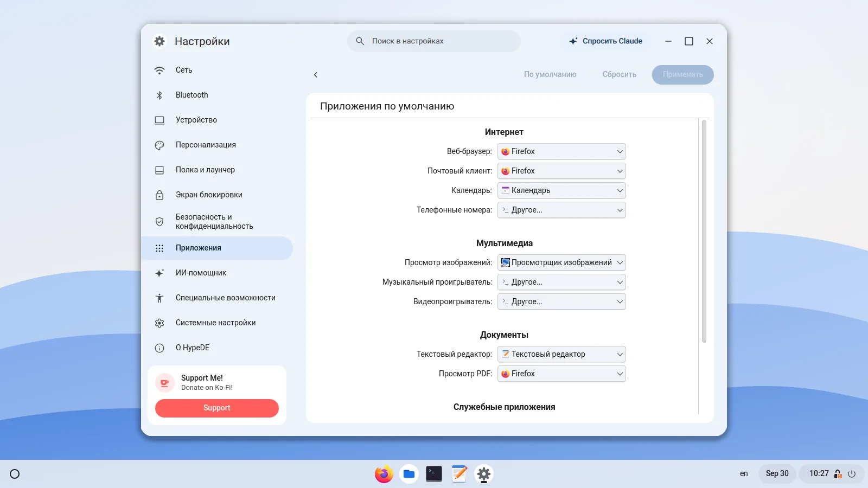Screen dimensions: 868x488
Task: Expand the Веб-браузер dropdown
Action: 561,151
